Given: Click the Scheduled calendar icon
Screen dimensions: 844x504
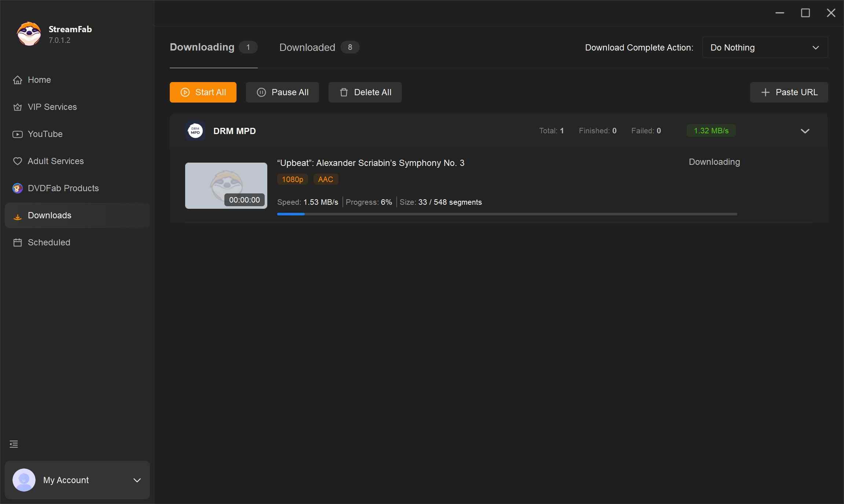Looking at the screenshot, I should click(17, 242).
